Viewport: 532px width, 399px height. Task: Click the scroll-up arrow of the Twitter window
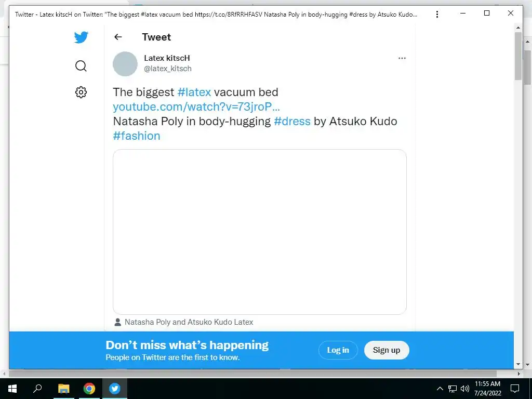click(x=518, y=28)
